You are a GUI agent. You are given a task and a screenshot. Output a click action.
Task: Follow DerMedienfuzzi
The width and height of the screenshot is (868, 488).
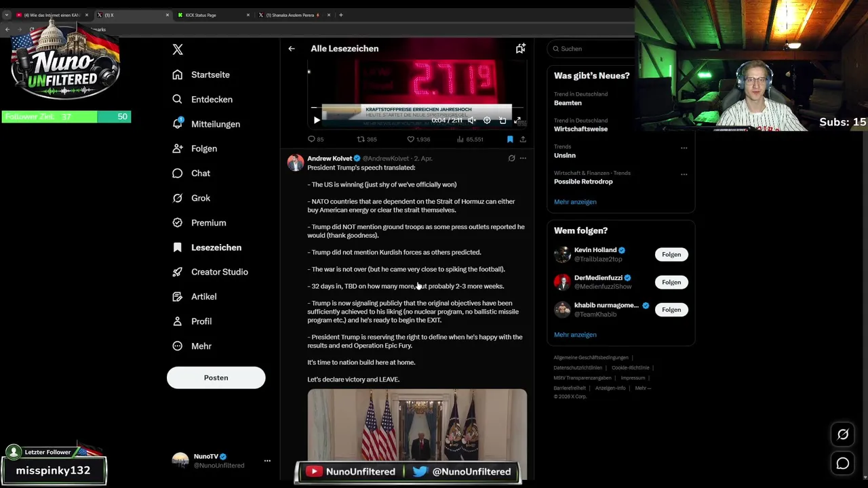pyautogui.click(x=671, y=282)
